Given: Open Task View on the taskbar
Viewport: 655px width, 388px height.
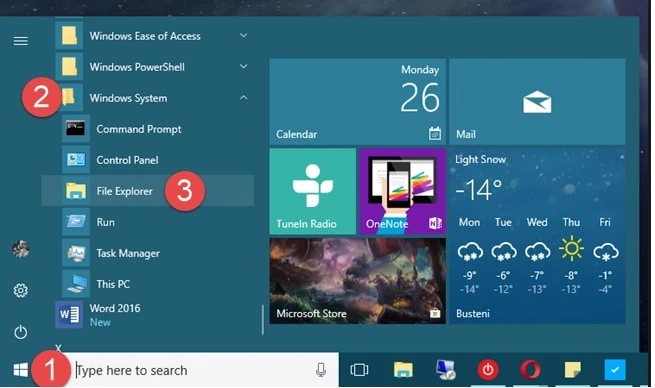Looking at the screenshot, I should [359, 370].
